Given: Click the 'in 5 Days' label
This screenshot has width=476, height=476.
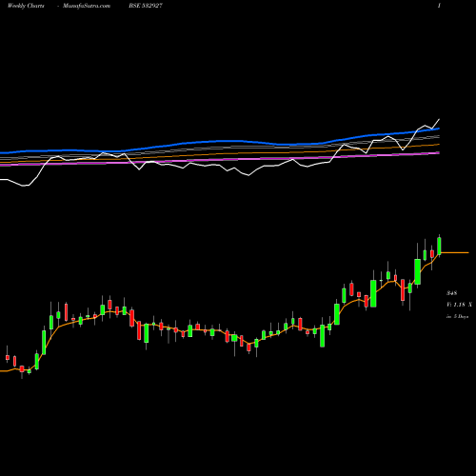Looking at the screenshot, I should 457,317.
